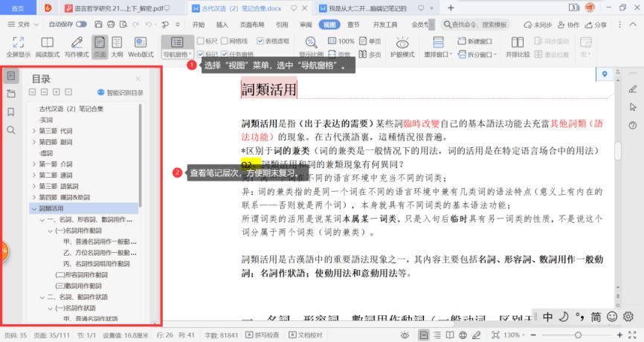Click the help question icon in right sidebar

tap(633, 125)
